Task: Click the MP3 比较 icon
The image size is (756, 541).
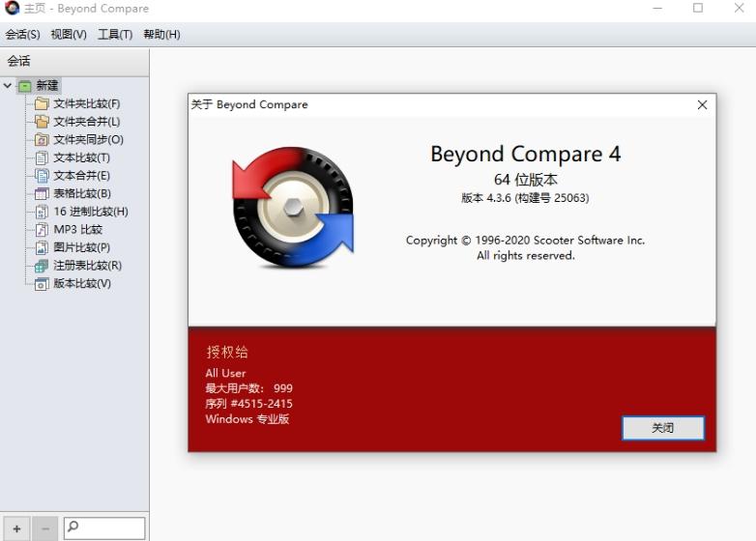Action: pyautogui.click(x=42, y=229)
